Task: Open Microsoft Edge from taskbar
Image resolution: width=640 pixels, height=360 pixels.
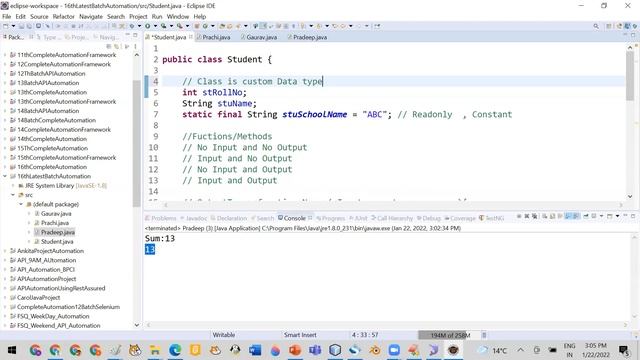Action: click(175, 350)
